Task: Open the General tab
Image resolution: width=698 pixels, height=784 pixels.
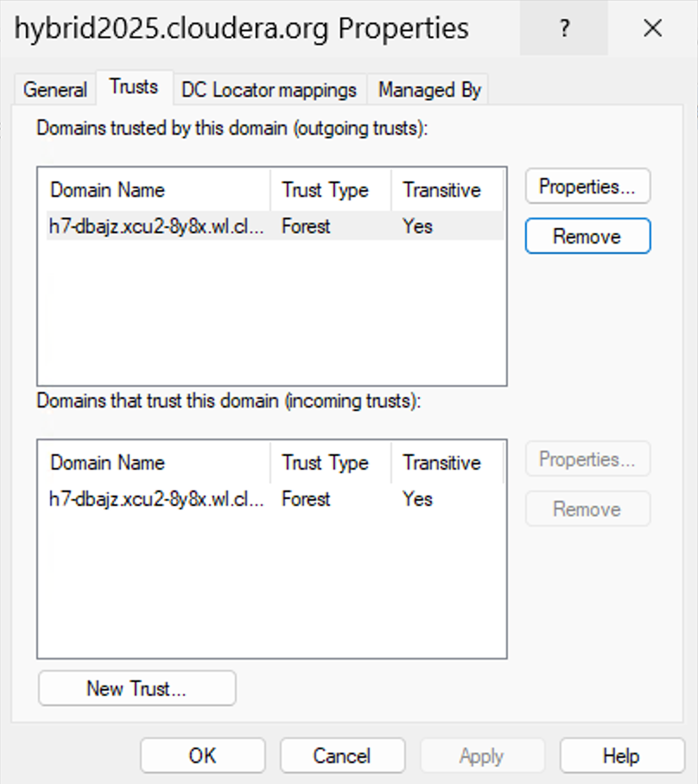Action: tap(55, 90)
